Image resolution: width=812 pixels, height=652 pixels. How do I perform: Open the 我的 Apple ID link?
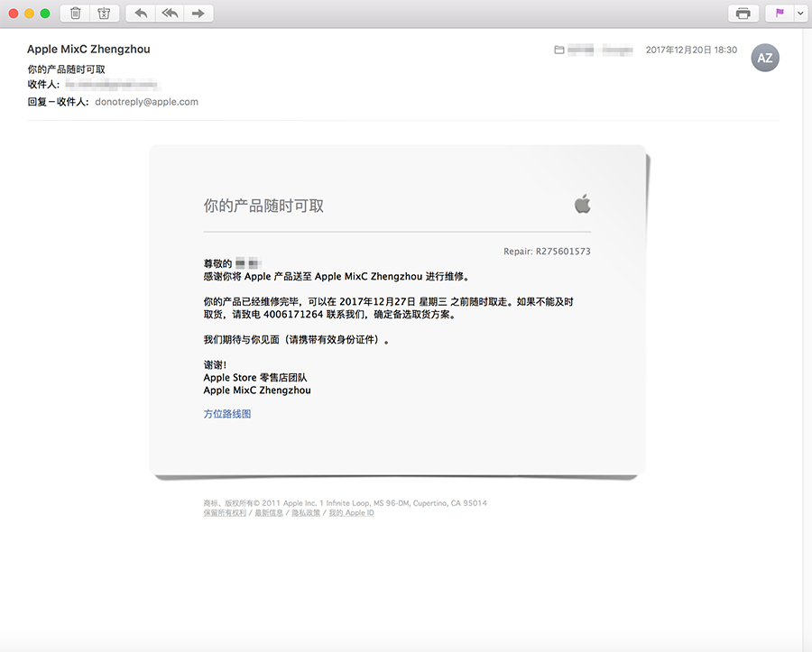[351, 513]
